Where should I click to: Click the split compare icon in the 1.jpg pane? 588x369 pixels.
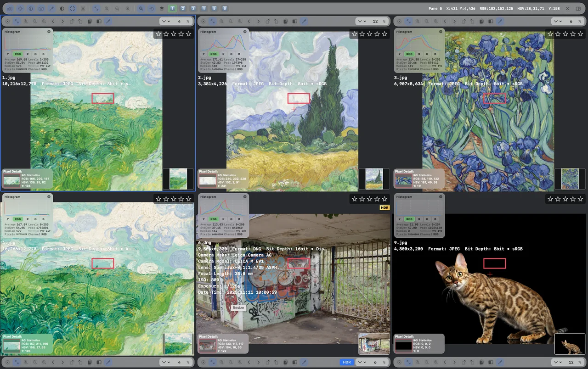click(x=99, y=21)
